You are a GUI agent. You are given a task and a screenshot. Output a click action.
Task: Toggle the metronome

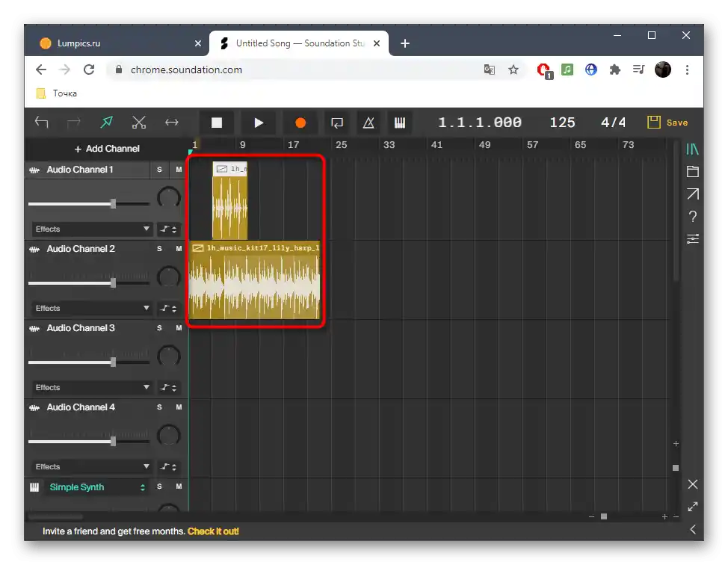[x=368, y=123]
